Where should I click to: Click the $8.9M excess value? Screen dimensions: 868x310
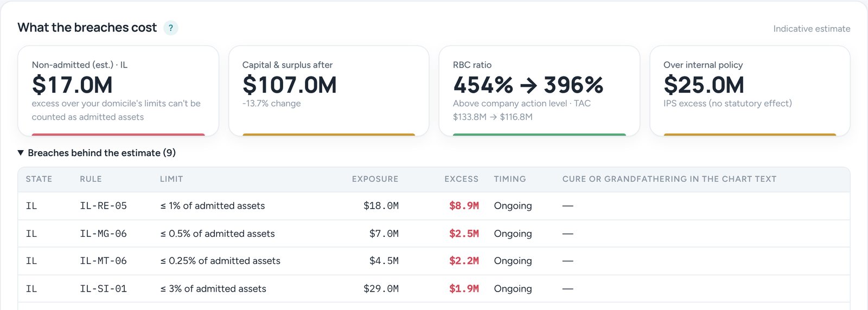(464, 206)
